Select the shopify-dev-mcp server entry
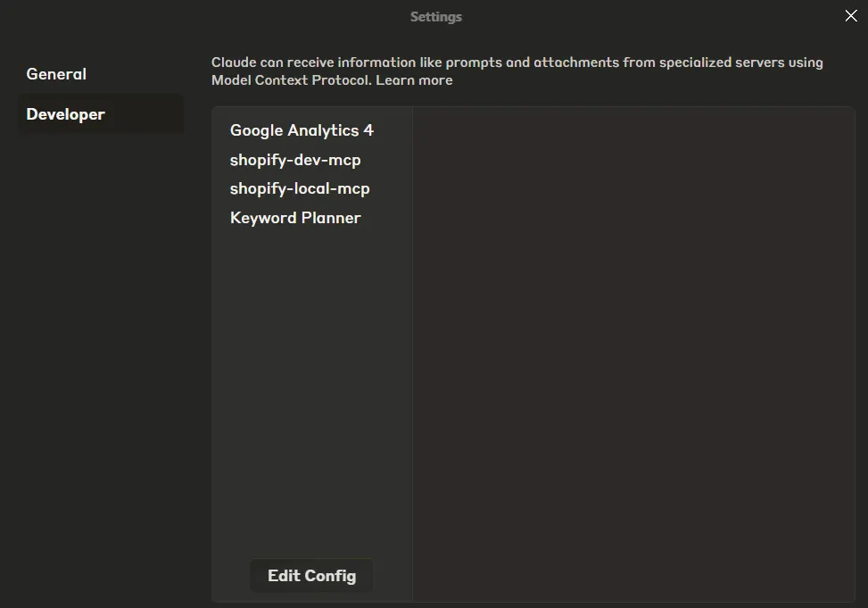Viewport: 868px width, 608px height. point(295,160)
